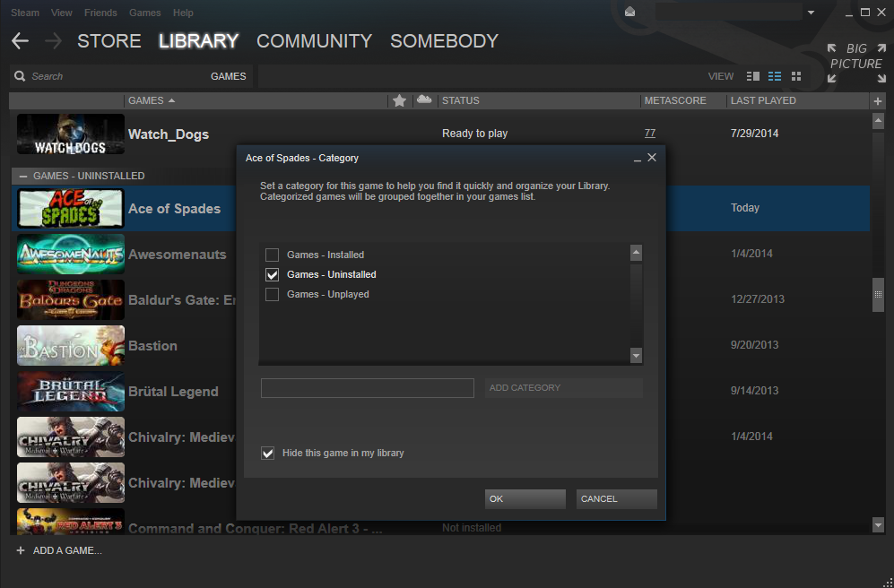Switch to list view icon
The image size is (894, 588).
tap(774, 76)
